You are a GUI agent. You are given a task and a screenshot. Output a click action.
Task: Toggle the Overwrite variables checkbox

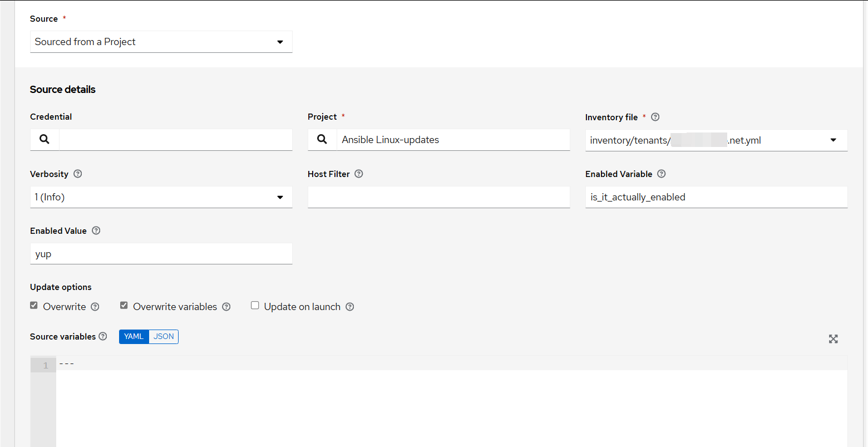coord(124,306)
